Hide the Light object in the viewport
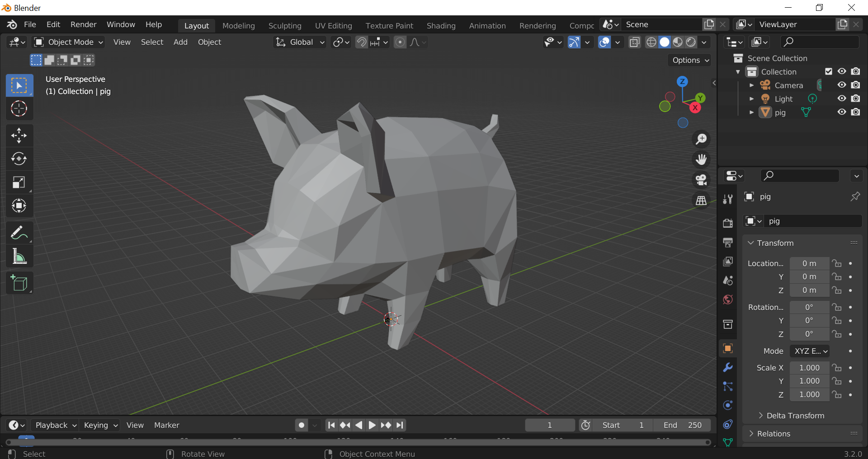The width and height of the screenshot is (868, 459). coord(842,98)
